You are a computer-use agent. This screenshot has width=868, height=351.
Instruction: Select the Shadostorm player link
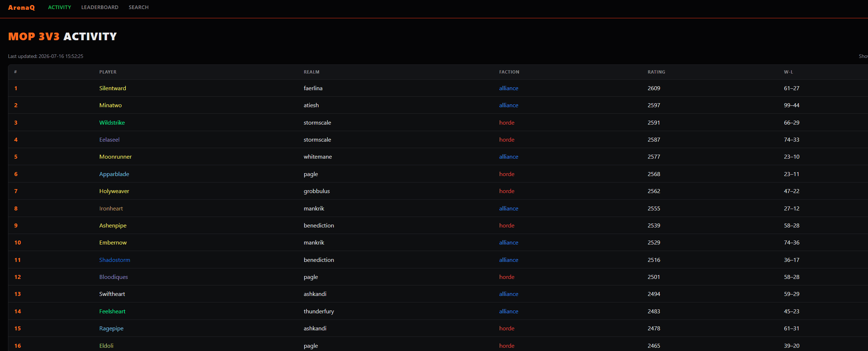click(115, 260)
